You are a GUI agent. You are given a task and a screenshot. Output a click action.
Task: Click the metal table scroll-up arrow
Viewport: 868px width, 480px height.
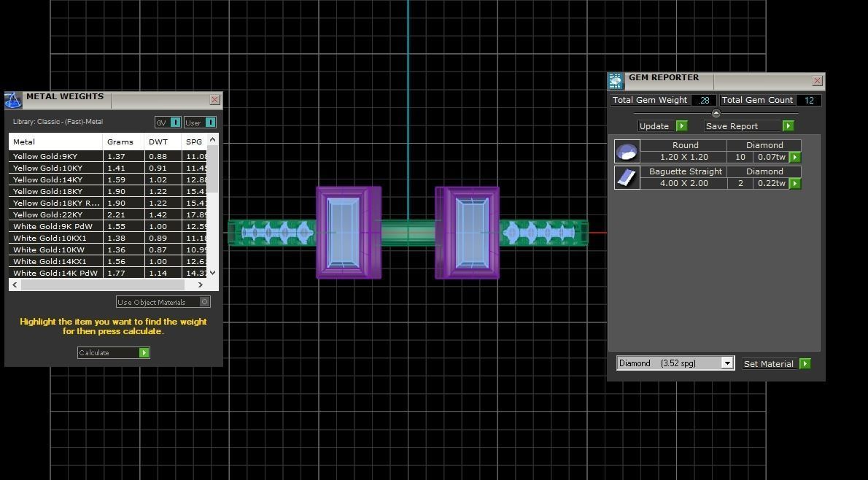[x=212, y=139]
